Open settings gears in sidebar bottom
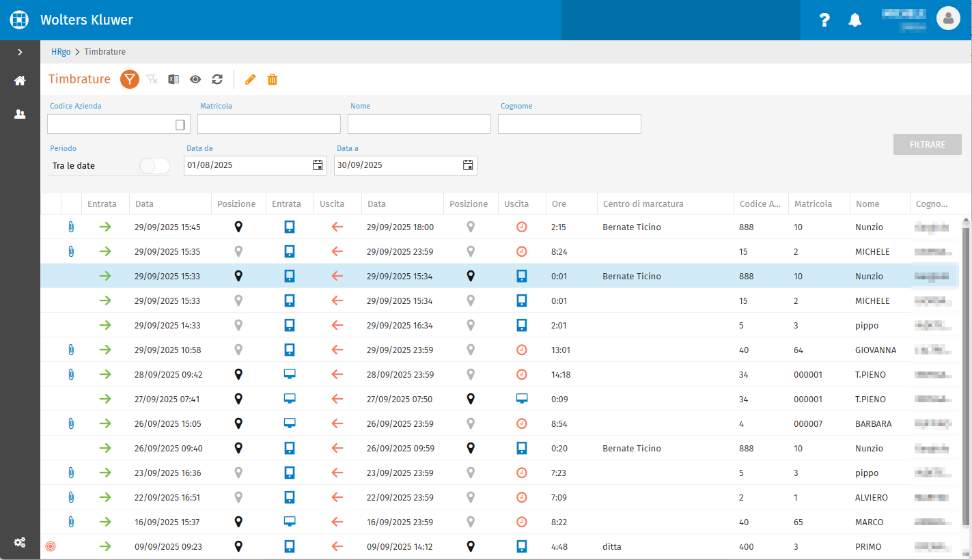This screenshot has width=972, height=560. pyautogui.click(x=20, y=542)
